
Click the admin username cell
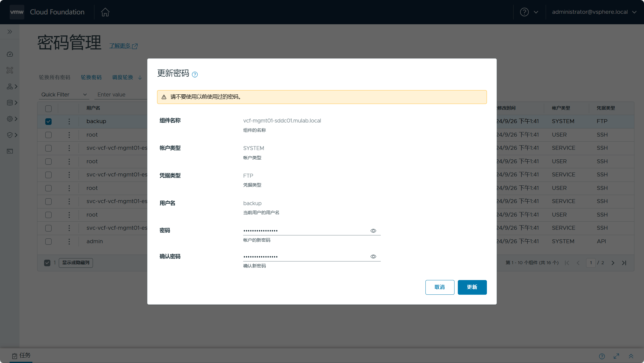(x=95, y=241)
